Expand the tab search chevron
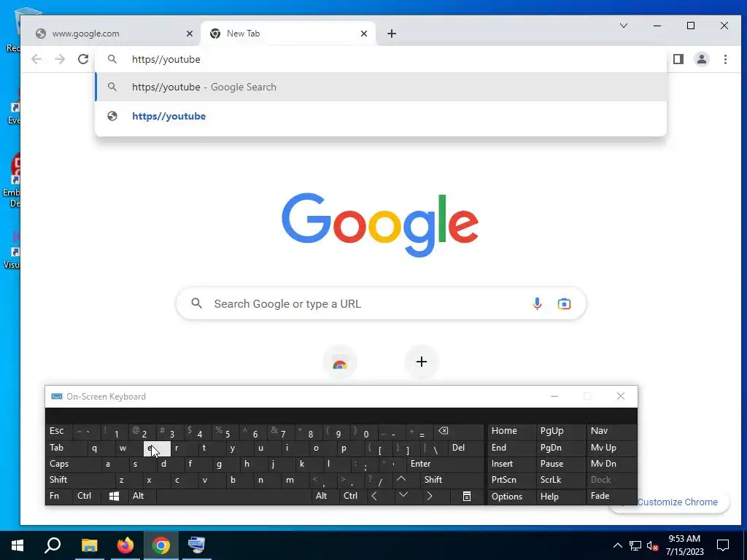Image resolution: width=747 pixels, height=560 pixels. coord(624,26)
